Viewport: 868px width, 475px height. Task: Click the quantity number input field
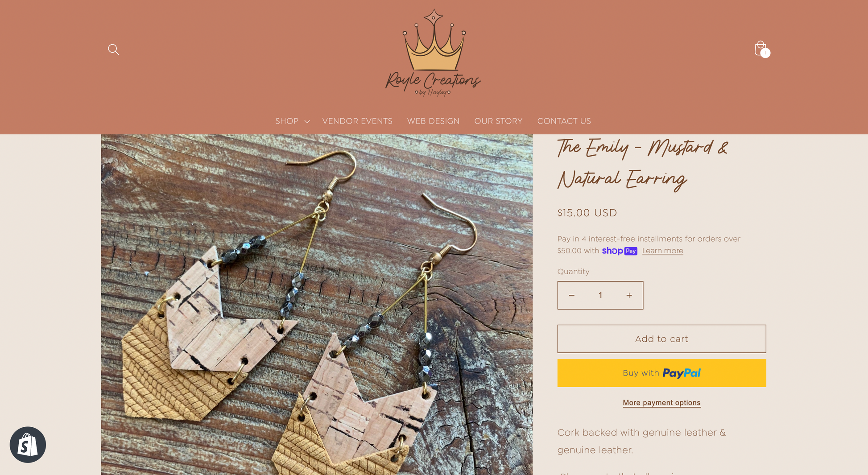click(x=600, y=295)
